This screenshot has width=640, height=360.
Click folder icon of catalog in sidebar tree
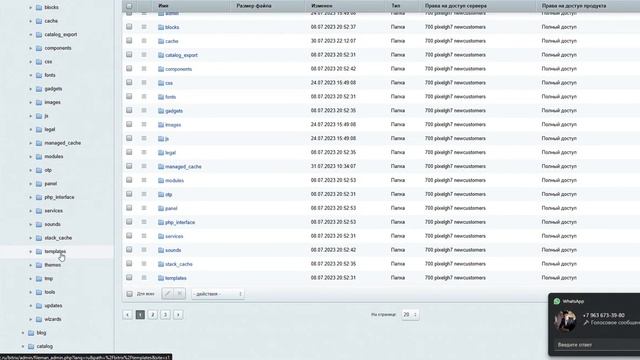coord(31,346)
